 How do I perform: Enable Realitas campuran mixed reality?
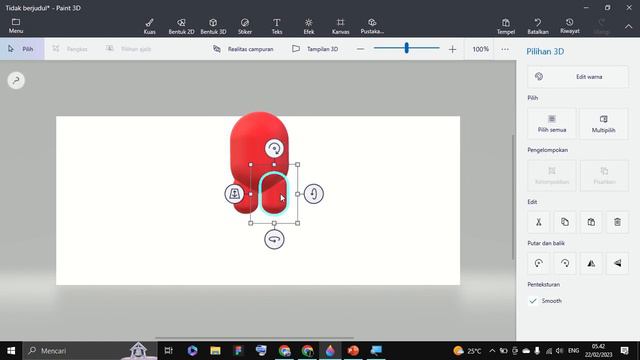(x=243, y=49)
